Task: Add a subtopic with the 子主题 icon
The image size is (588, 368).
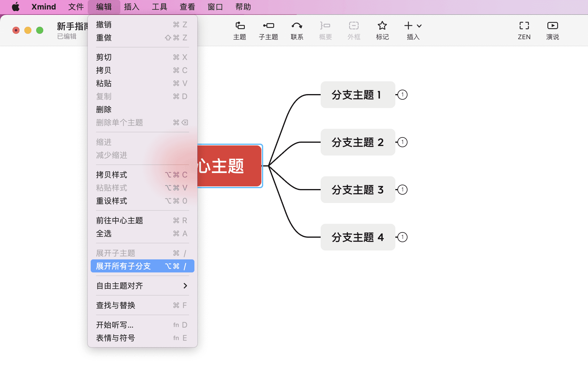Action: click(x=268, y=30)
